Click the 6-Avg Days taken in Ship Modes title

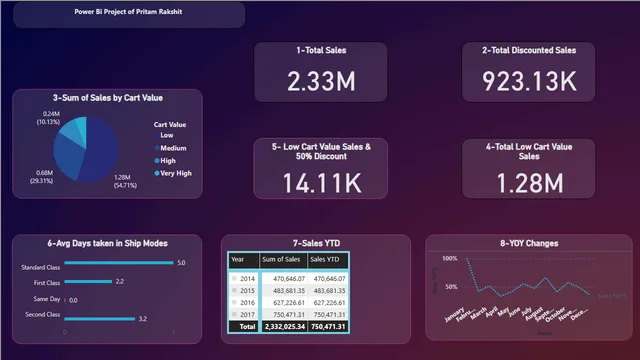click(107, 243)
